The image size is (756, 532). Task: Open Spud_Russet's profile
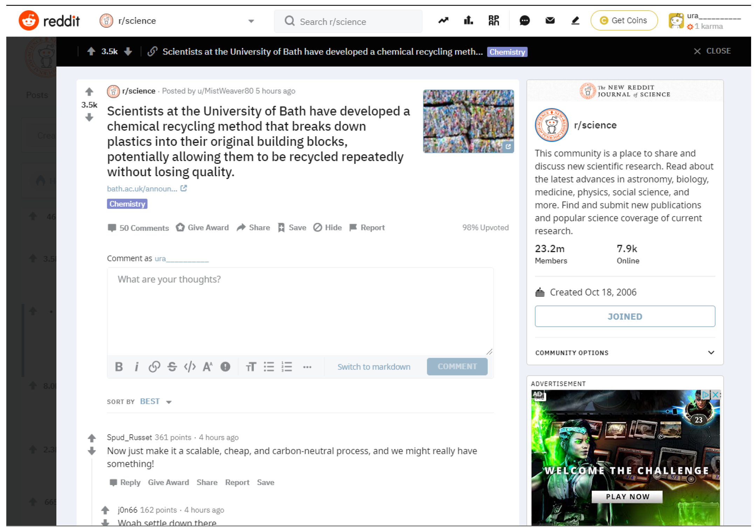point(129,437)
